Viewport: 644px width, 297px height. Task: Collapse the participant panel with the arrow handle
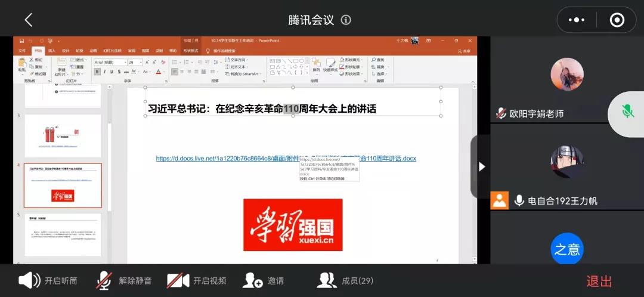482,167
